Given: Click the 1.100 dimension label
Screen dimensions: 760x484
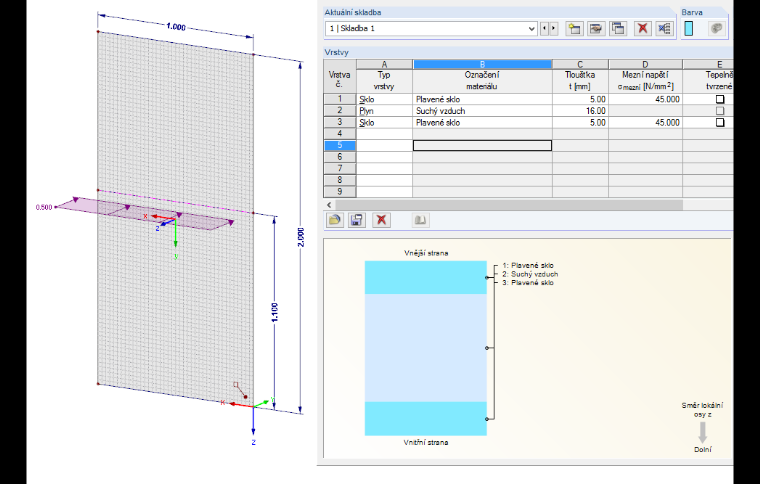Looking at the screenshot, I should [275, 312].
